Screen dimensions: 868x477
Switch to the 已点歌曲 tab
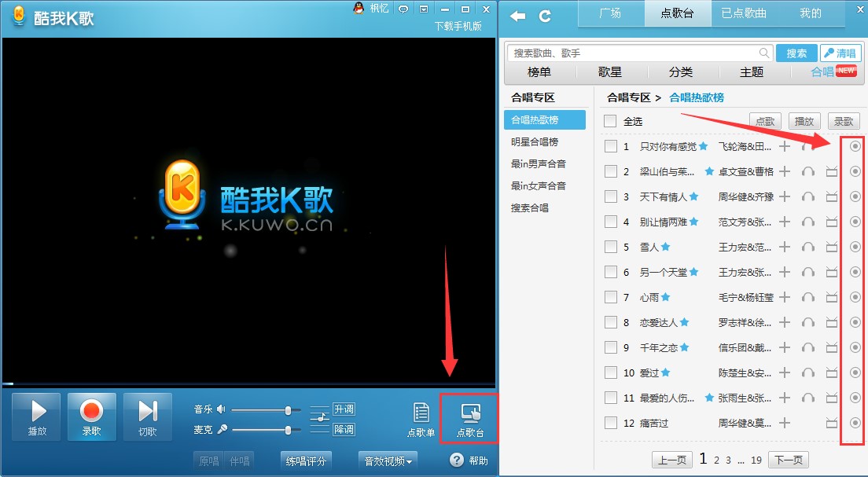[x=742, y=13]
